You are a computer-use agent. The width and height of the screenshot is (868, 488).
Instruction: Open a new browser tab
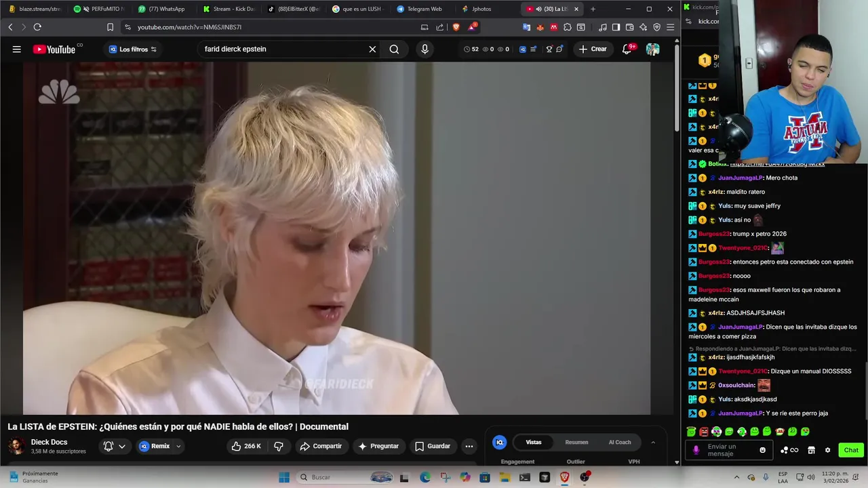[x=593, y=9]
